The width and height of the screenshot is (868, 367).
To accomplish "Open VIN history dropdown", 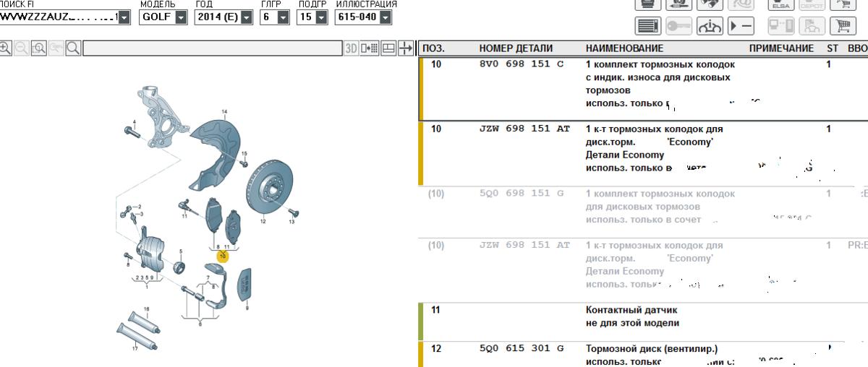I will 125,17.
